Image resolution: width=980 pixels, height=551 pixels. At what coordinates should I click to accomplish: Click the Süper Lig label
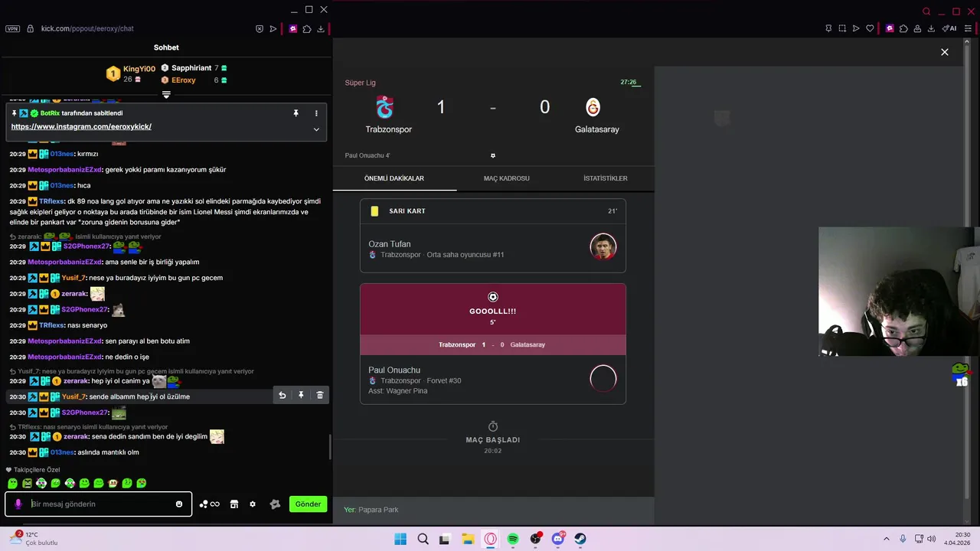(x=361, y=83)
